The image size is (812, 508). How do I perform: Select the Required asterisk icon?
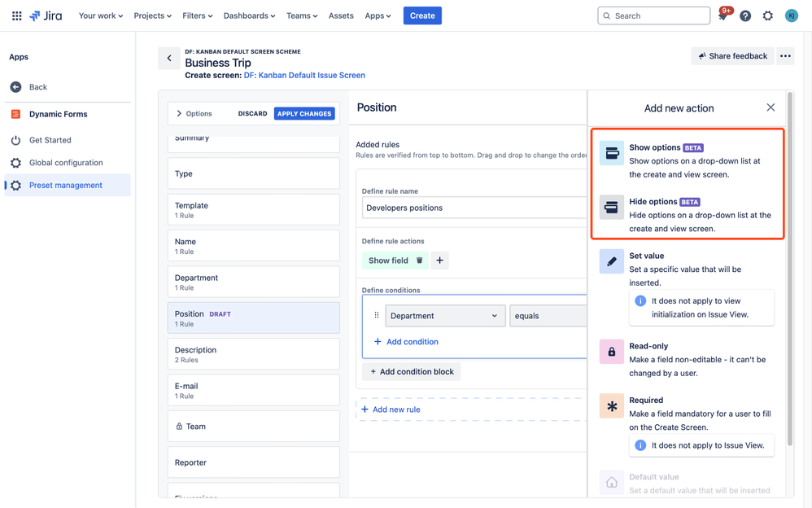point(612,406)
